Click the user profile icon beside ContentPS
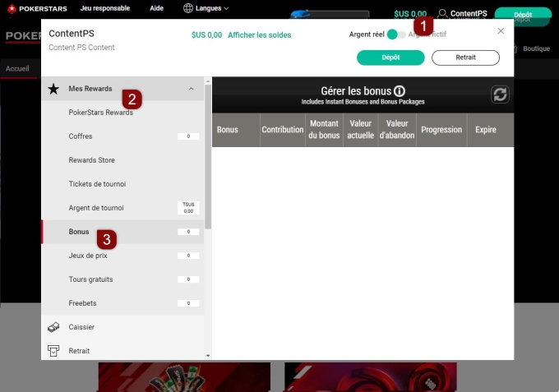This screenshot has height=392, width=559. point(442,13)
